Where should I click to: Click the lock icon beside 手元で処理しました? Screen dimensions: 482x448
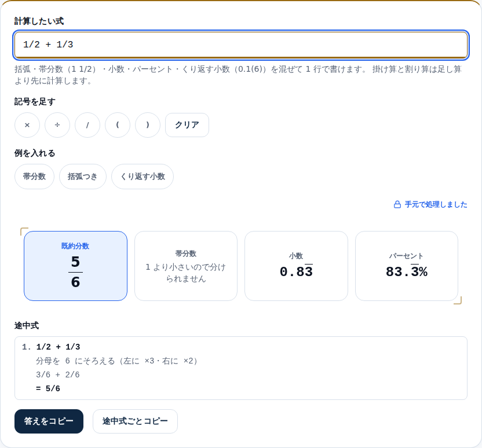click(397, 204)
